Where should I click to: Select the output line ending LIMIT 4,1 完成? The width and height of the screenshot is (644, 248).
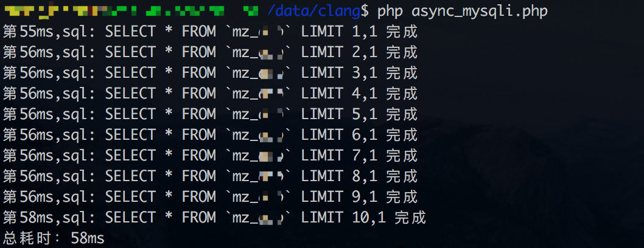[x=210, y=94]
